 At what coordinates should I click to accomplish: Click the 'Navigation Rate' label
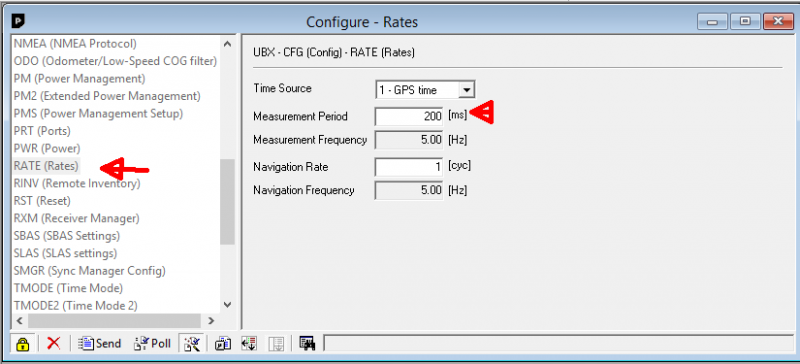click(290, 167)
